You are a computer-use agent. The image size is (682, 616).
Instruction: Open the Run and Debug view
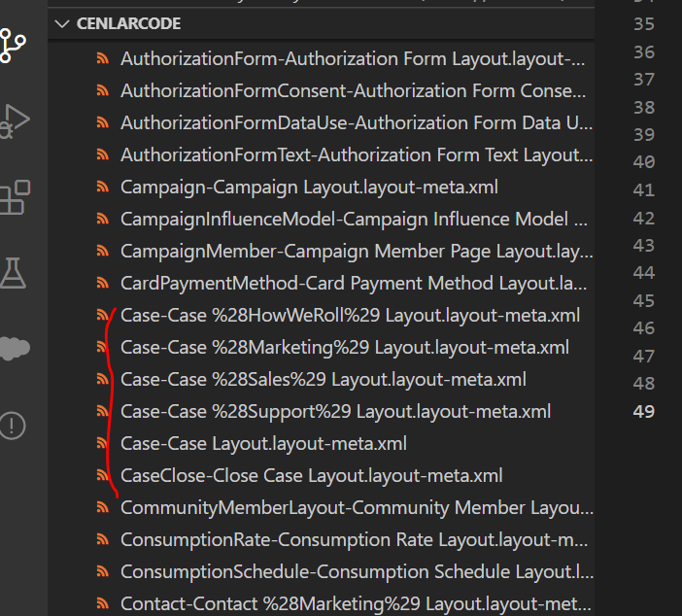click(14, 121)
